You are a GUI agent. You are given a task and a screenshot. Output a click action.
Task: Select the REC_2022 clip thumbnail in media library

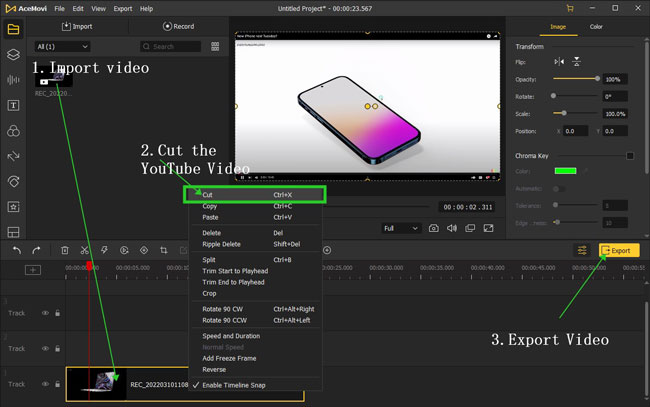click(x=54, y=78)
